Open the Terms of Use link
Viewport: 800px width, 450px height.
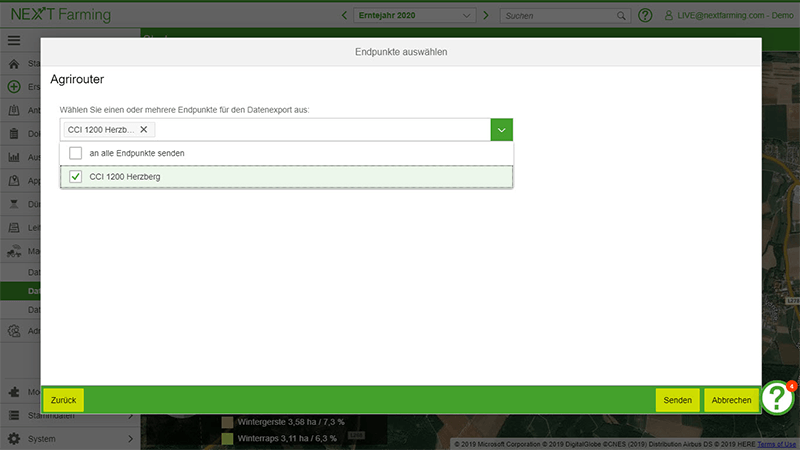click(x=776, y=444)
